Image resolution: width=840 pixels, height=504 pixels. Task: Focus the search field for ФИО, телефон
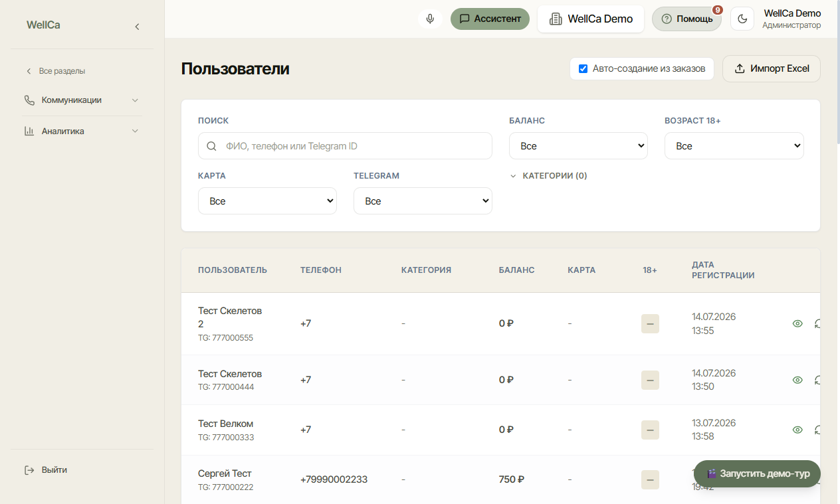[345, 146]
